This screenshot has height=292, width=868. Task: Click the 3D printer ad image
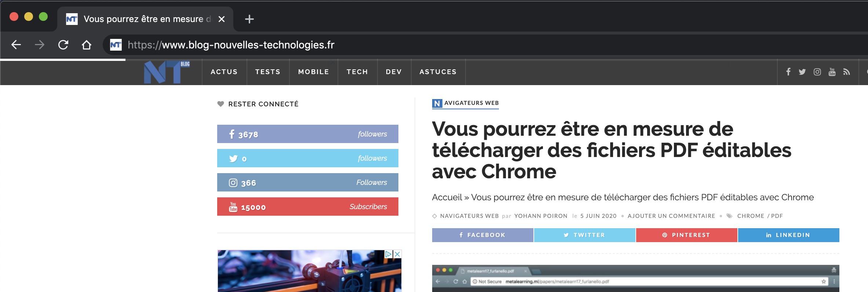tap(310, 271)
